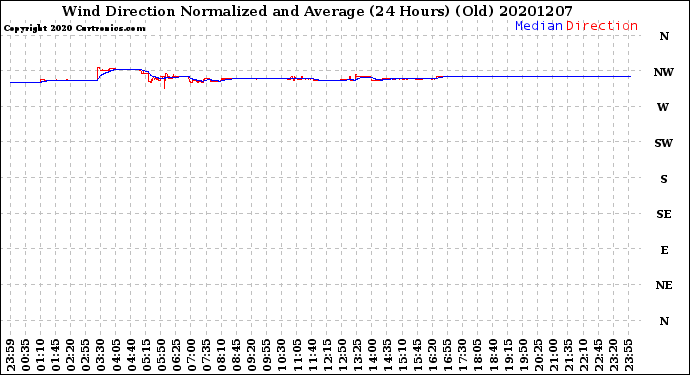
Task: Click the '16:20' time axis label
Action: 433,355
